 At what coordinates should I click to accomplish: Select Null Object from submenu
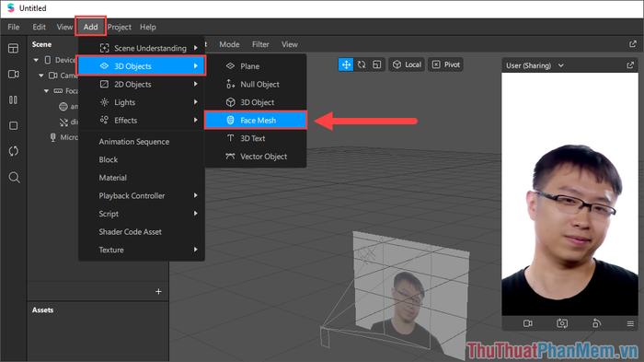256,85
